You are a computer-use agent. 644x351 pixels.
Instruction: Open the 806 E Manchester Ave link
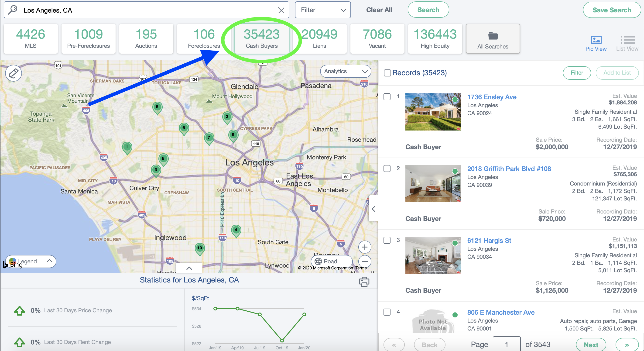(x=501, y=312)
